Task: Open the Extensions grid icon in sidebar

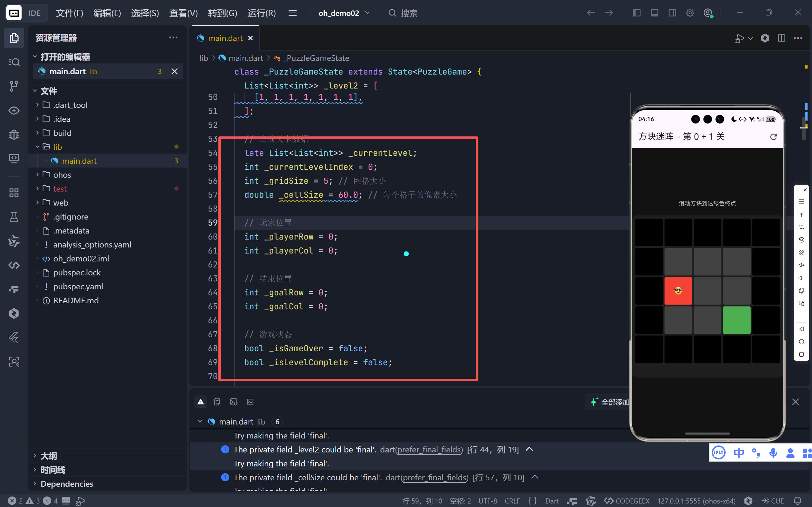Action: point(14,193)
